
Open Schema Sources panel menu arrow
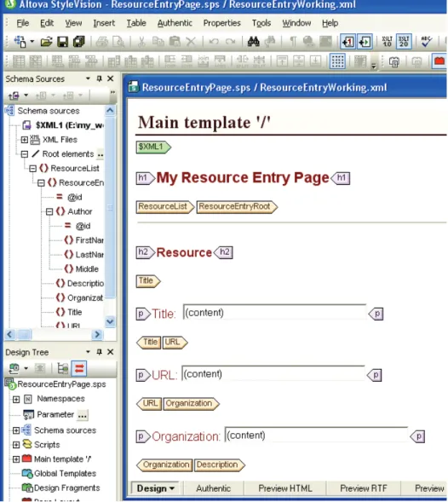click(88, 78)
